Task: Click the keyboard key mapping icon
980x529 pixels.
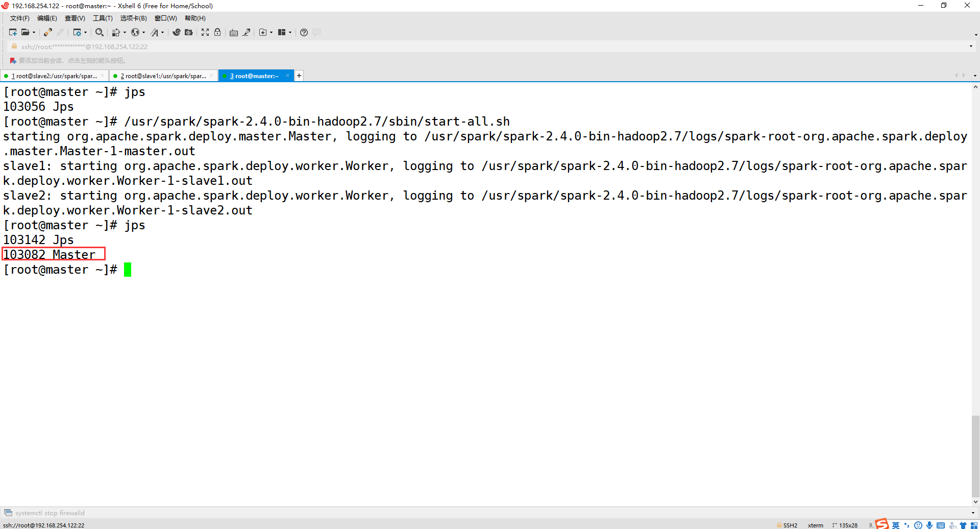Action: (x=234, y=32)
